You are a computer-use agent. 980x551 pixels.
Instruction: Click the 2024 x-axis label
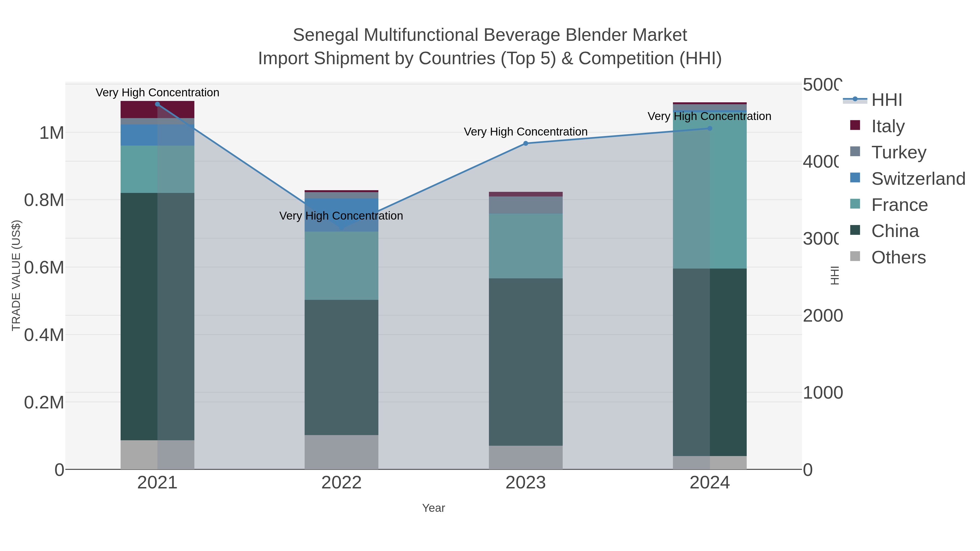point(710,483)
